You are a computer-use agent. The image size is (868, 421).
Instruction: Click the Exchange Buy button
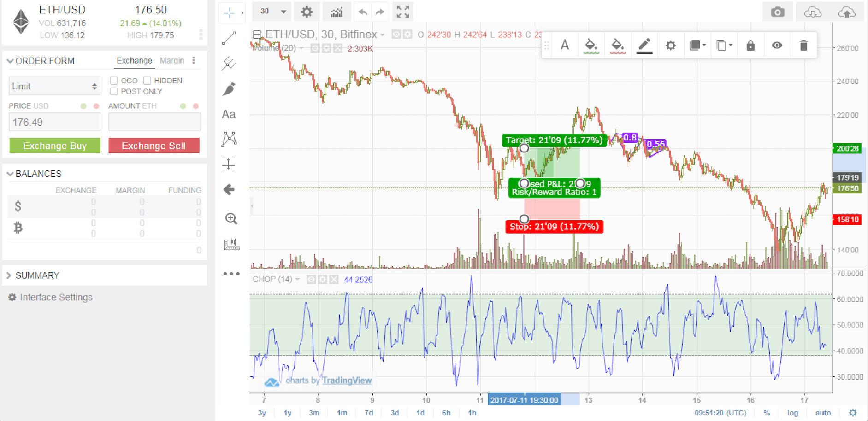point(55,146)
